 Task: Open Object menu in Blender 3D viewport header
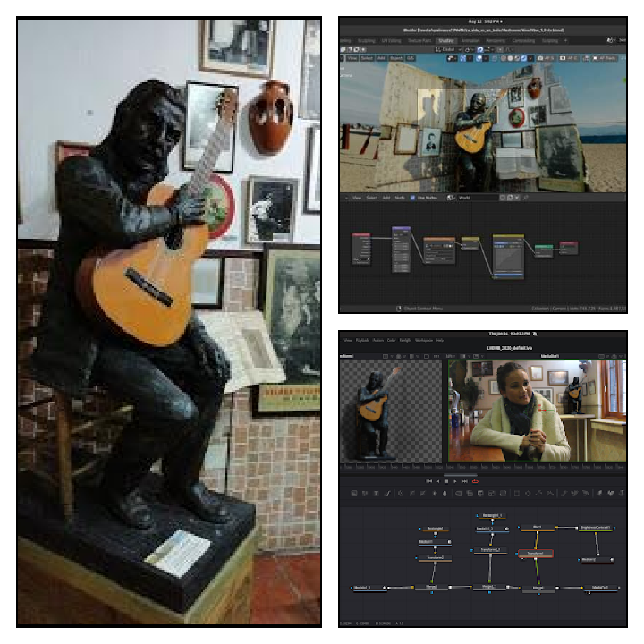(396, 58)
